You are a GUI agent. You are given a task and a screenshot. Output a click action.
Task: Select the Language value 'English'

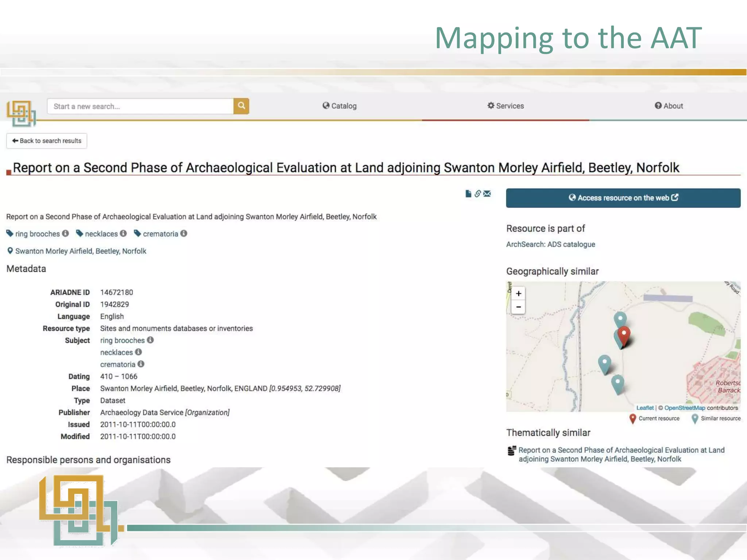coord(112,316)
